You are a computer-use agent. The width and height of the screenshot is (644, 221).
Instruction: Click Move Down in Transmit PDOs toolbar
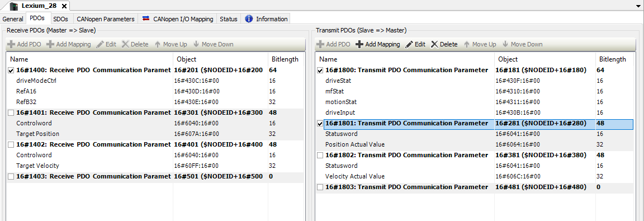tap(522, 44)
